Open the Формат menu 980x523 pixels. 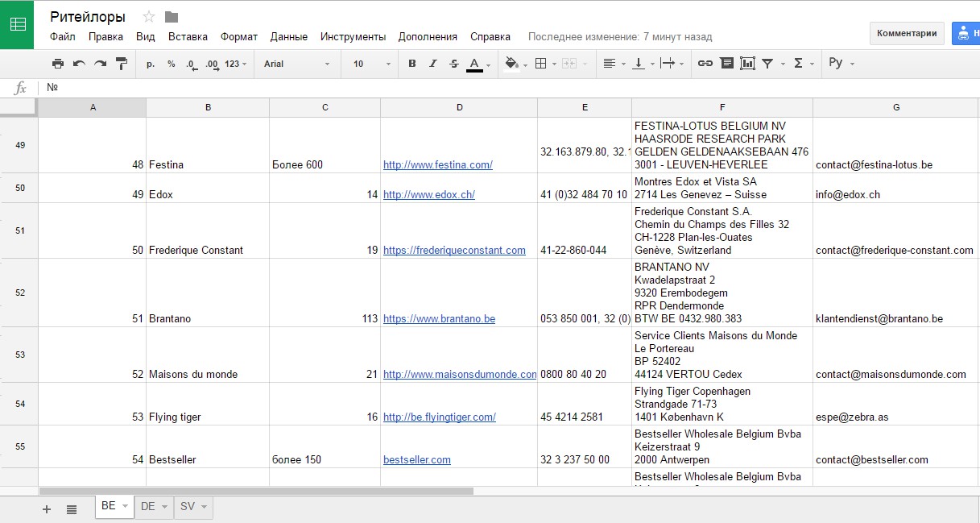tap(239, 36)
